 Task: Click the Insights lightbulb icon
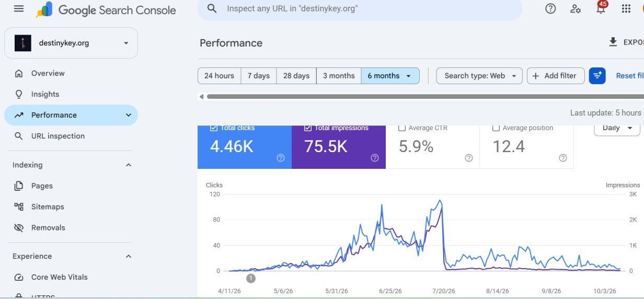19,94
